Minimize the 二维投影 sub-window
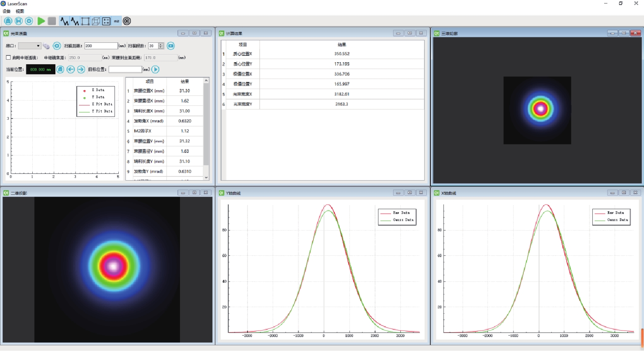This screenshot has height=352, width=644. [x=183, y=193]
